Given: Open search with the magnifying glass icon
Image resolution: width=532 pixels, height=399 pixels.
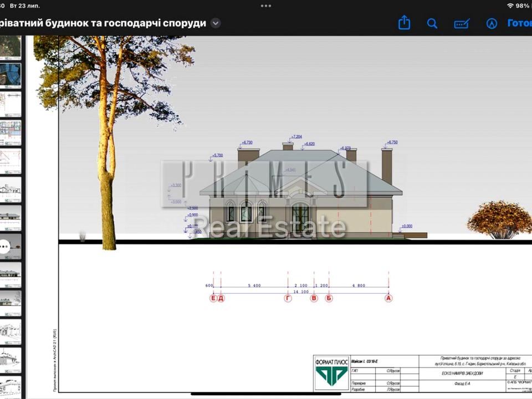Looking at the screenshot, I should (432, 23).
